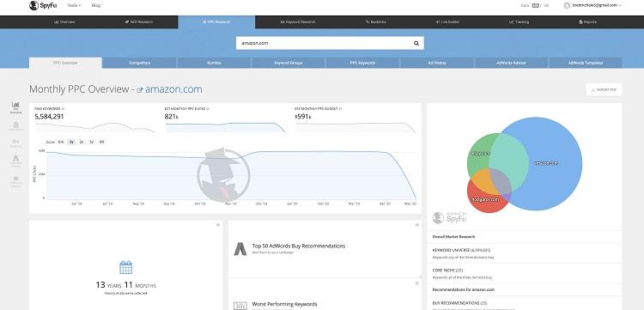Click the Est Monthly PPC Budget sparkline
This screenshot has height=310, width=644.
coord(355,127)
